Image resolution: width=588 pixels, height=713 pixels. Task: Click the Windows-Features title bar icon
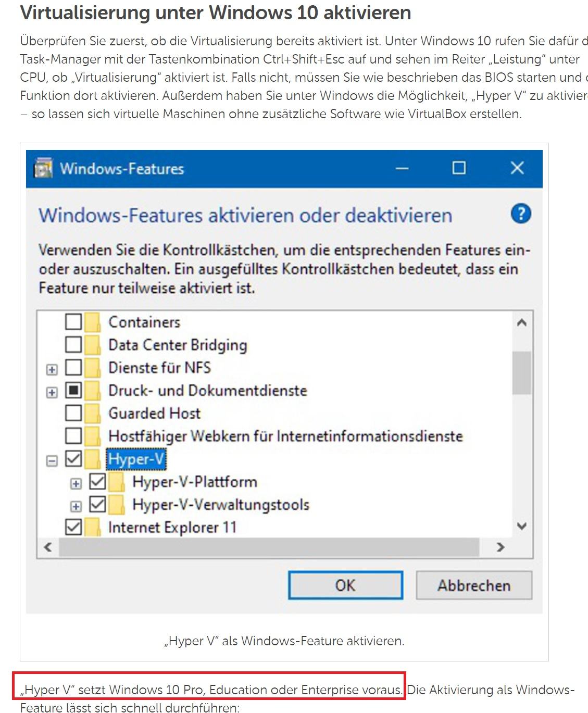pos(43,168)
